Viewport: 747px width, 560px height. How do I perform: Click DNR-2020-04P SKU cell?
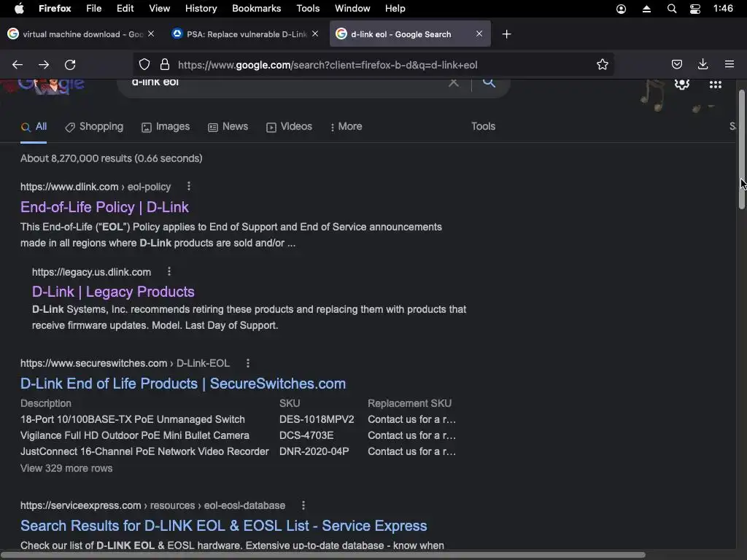(x=314, y=451)
